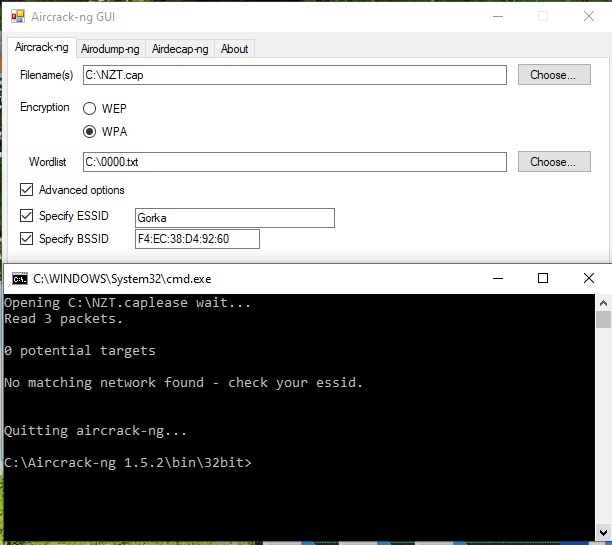Switch to the Airdecap-ng tab
Image resolution: width=612 pixels, height=545 pixels.
[x=180, y=49]
